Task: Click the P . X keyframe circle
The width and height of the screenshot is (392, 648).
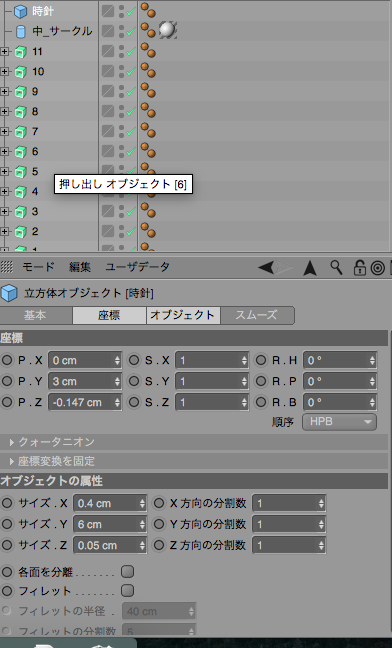Action: [x=7, y=360]
